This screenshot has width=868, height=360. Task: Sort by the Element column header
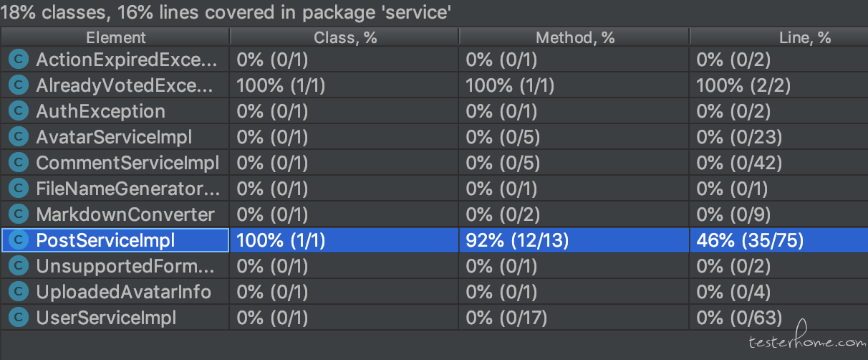point(115,37)
